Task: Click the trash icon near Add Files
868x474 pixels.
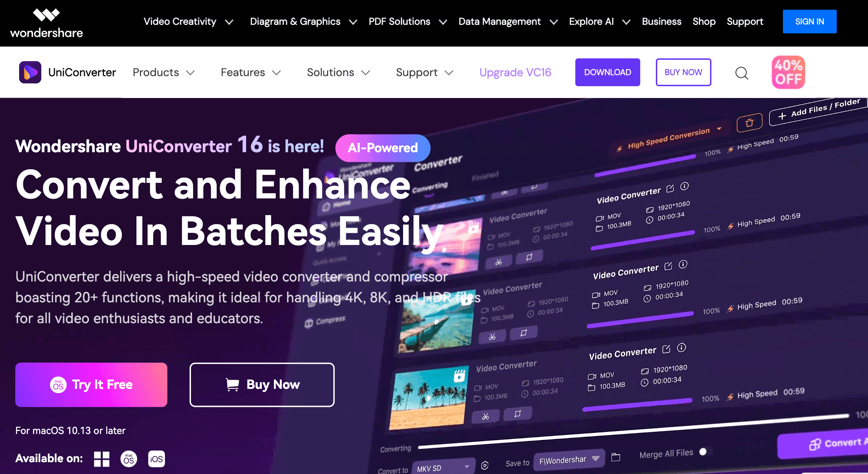Action: pyautogui.click(x=749, y=123)
